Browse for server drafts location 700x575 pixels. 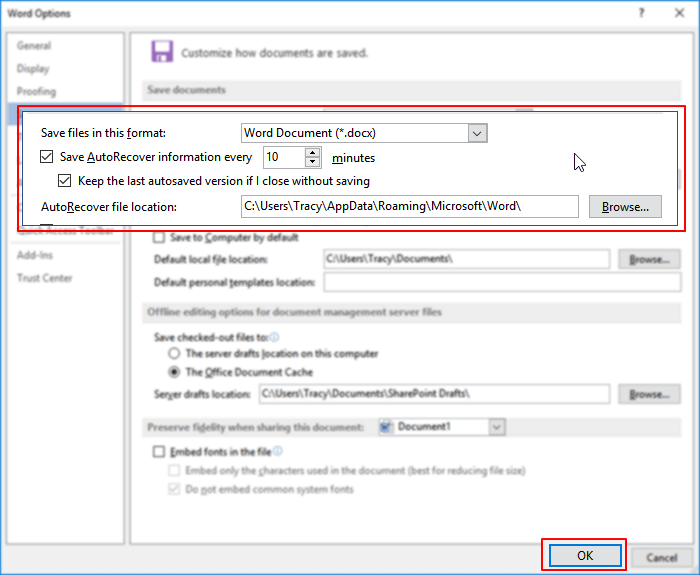coord(649,394)
